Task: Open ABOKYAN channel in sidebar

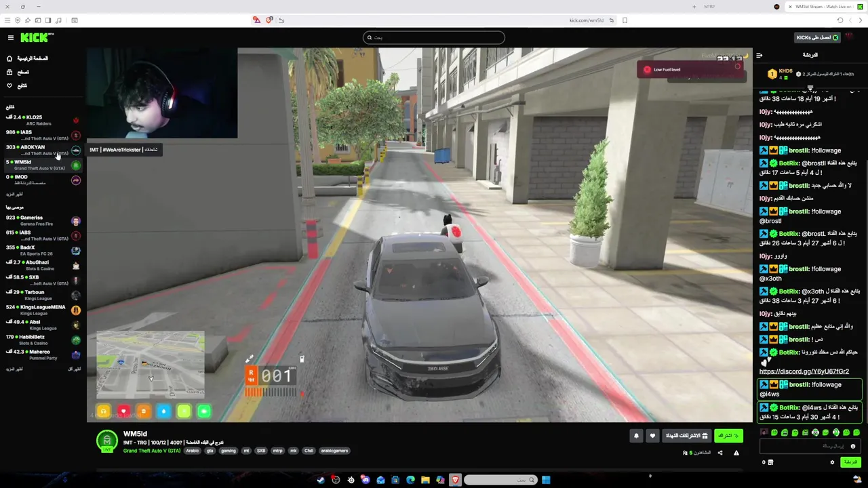Action: coord(42,150)
